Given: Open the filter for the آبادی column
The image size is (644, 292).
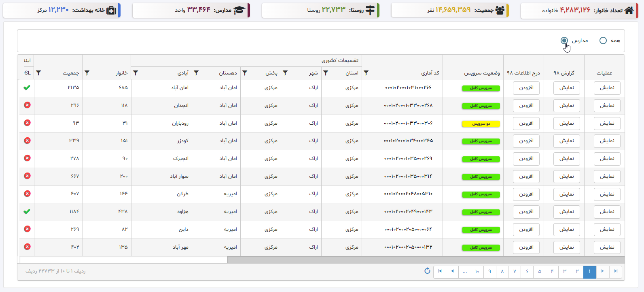Looking at the screenshot, I should (x=136, y=73).
